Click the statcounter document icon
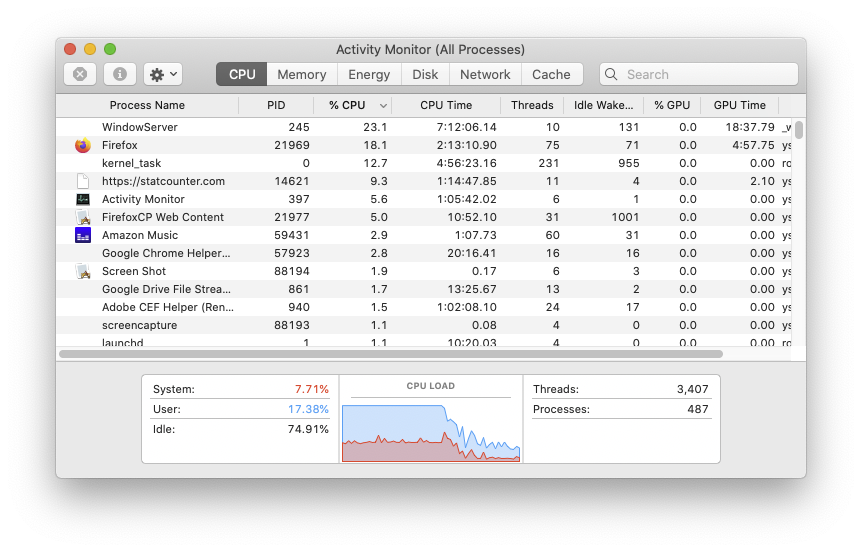The height and width of the screenshot is (552, 862). click(x=82, y=181)
